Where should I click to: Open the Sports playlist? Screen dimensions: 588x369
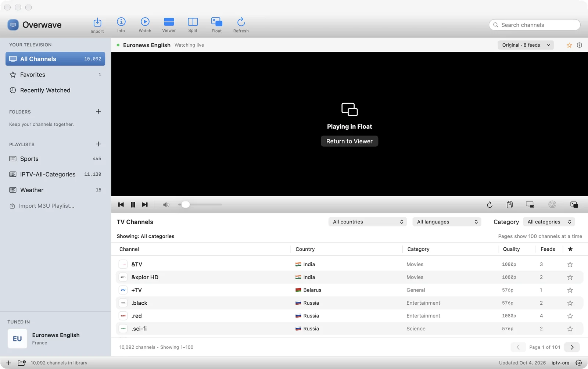[x=55, y=159]
